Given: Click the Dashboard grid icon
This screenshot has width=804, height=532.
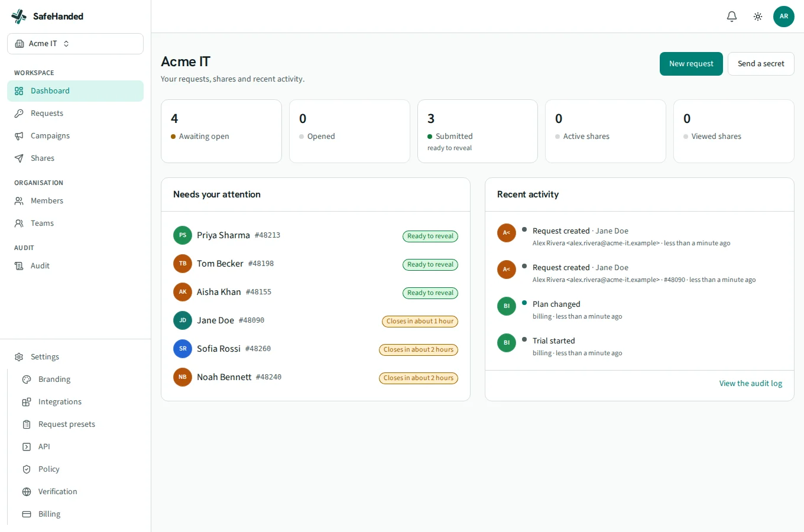Looking at the screenshot, I should tap(19, 91).
